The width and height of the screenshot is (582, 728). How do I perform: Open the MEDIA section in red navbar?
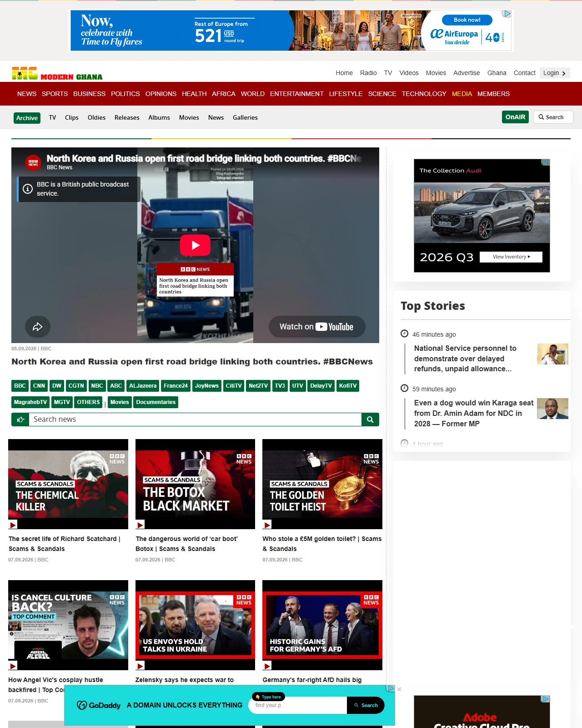pos(462,94)
